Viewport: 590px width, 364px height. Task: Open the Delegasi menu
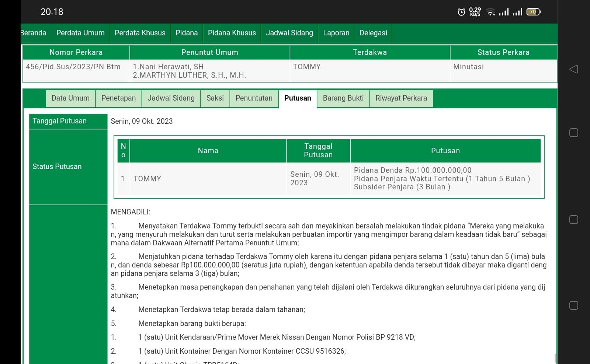[x=373, y=33]
